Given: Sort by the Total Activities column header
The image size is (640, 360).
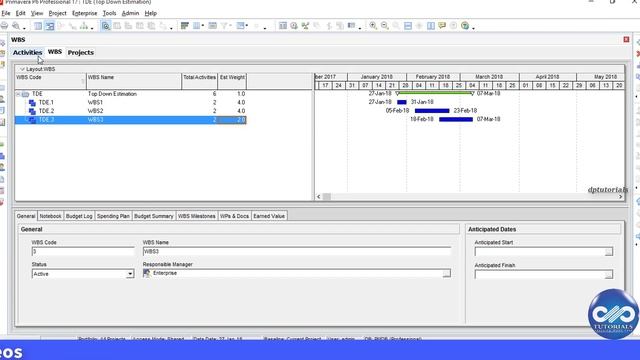Looking at the screenshot, I should pyautogui.click(x=200, y=81).
